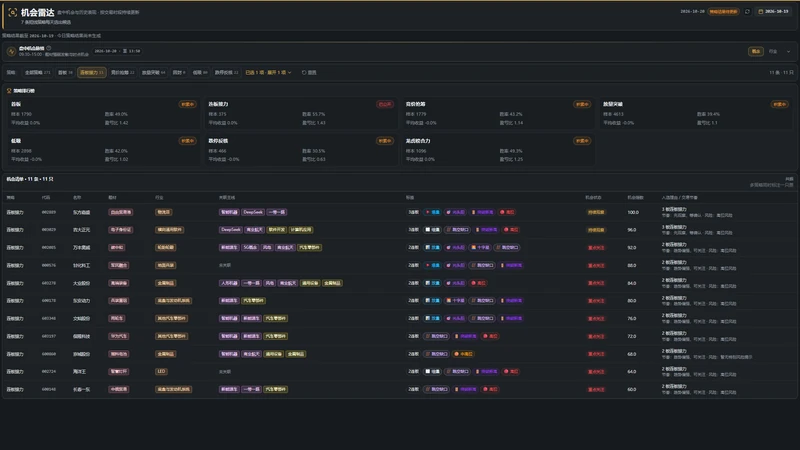Click the refresh icon beside the date picker
800x450 pixels.
(747, 11)
